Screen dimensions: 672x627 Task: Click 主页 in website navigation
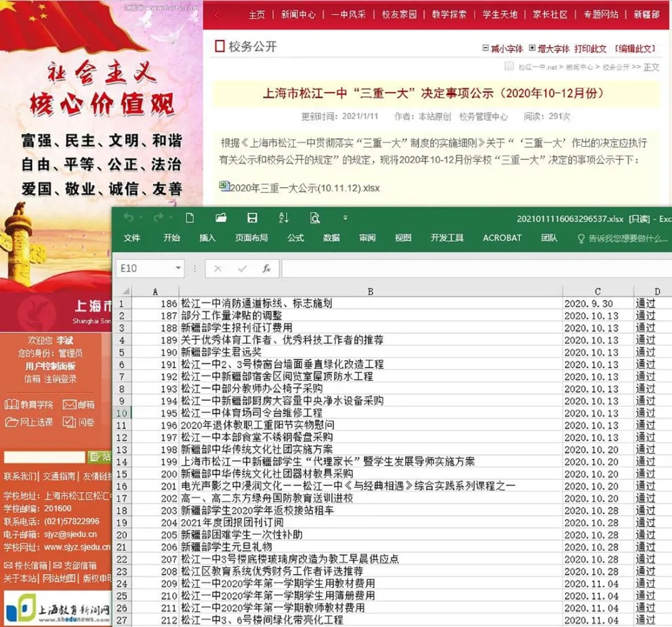click(257, 14)
